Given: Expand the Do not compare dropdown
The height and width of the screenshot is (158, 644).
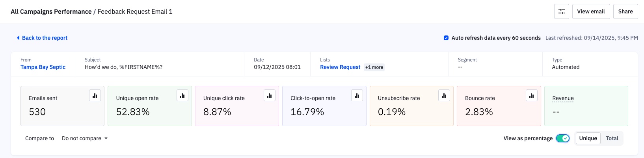Looking at the screenshot, I should pyautogui.click(x=85, y=138).
